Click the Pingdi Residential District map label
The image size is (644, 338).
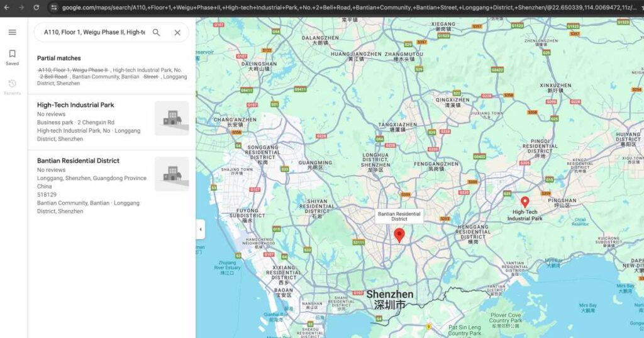point(540,149)
